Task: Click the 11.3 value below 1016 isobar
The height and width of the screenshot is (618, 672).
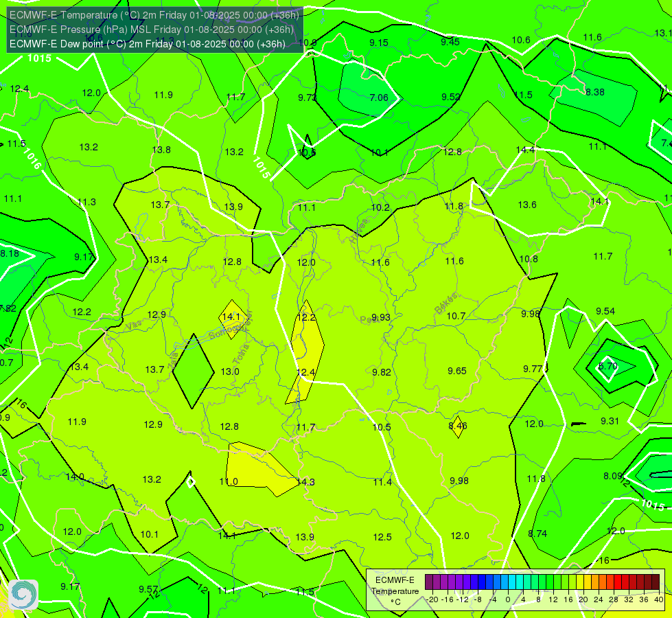Action: (x=86, y=202)
